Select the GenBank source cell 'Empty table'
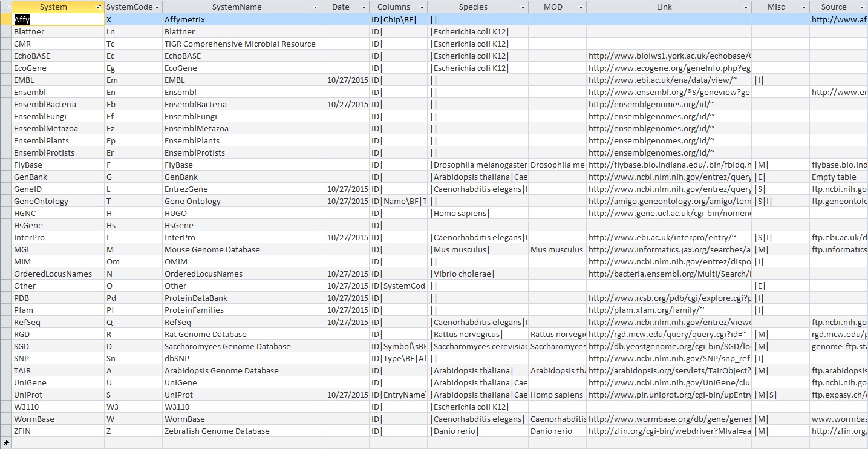 pyautogui.click(x=839, y=177)
